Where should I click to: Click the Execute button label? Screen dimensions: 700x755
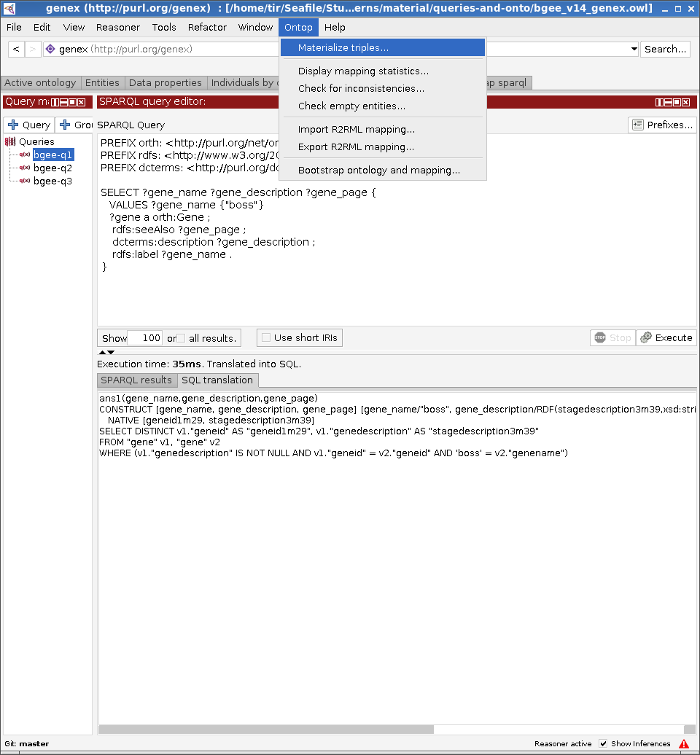[674, 337]
